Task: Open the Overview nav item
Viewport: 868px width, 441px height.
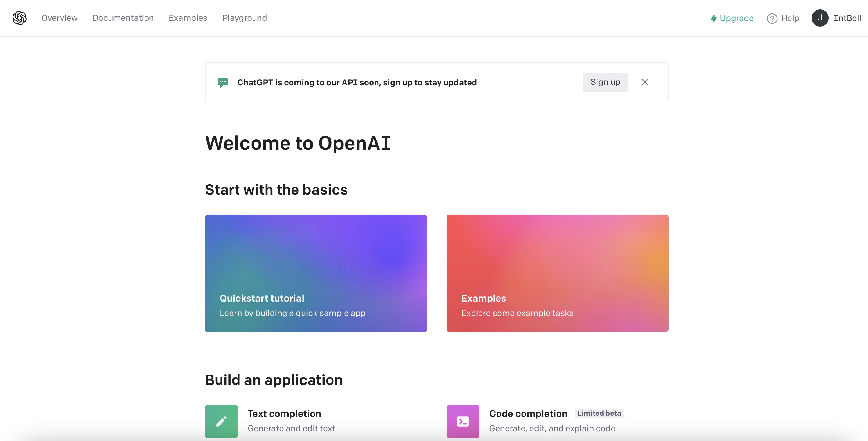Action: click(59, 18)
